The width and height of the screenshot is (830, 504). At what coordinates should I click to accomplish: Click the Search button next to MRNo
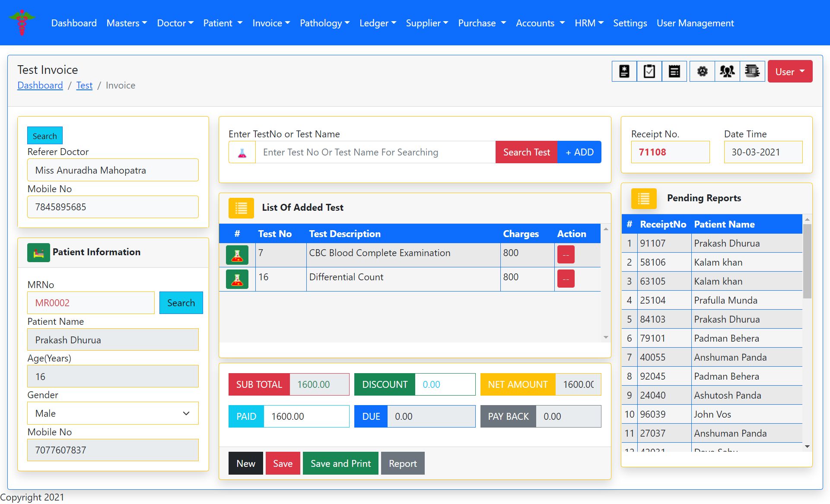pyautogui.click(x=181, y=303)
